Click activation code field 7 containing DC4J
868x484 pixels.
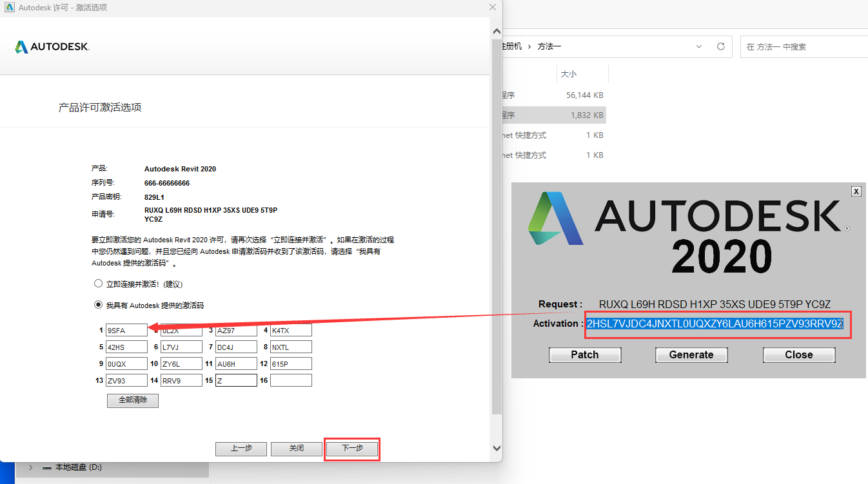pyautogui.click(x=236, y=347)
